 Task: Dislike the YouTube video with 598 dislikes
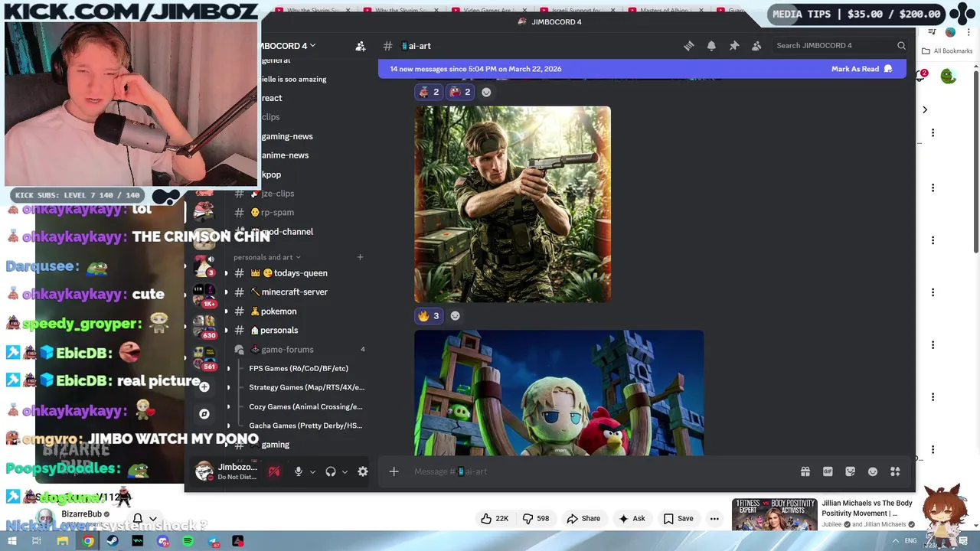536,519
